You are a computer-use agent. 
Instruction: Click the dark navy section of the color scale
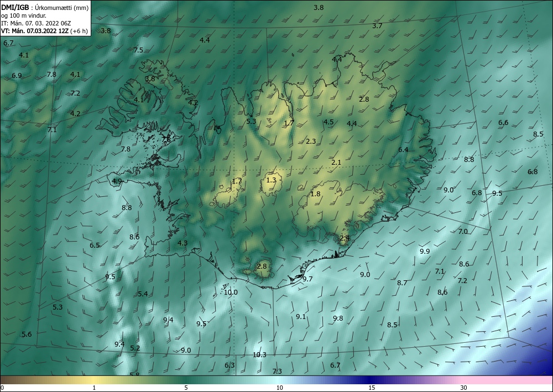[x=371, y=380]
